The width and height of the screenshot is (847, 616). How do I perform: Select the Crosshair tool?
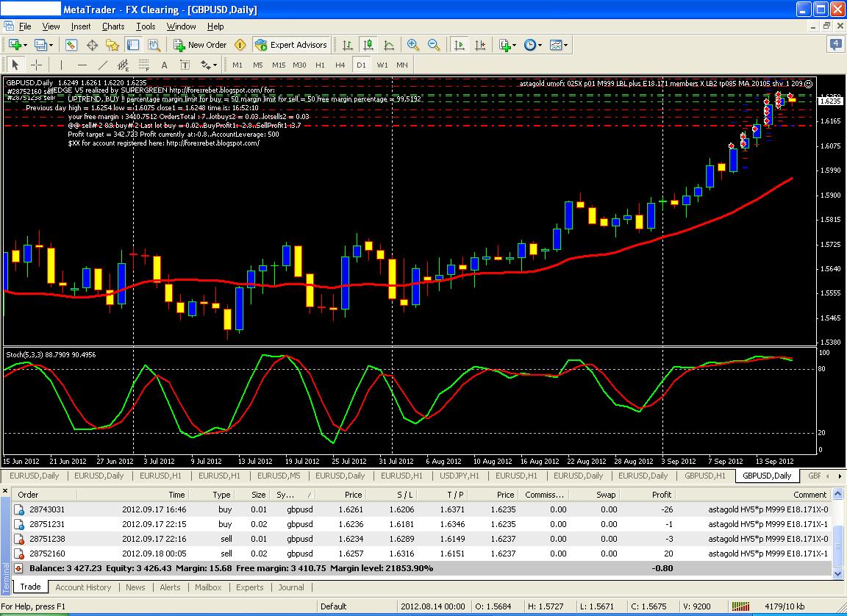tap(36, 65)
